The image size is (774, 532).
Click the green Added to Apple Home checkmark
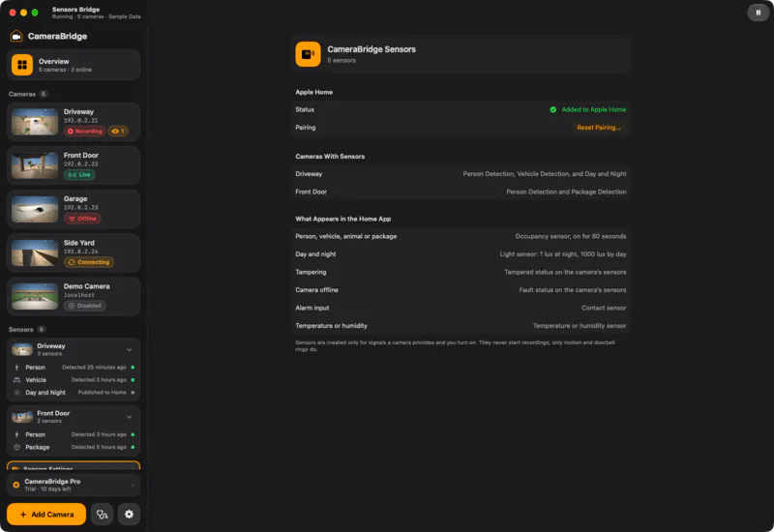click(552, 109)
